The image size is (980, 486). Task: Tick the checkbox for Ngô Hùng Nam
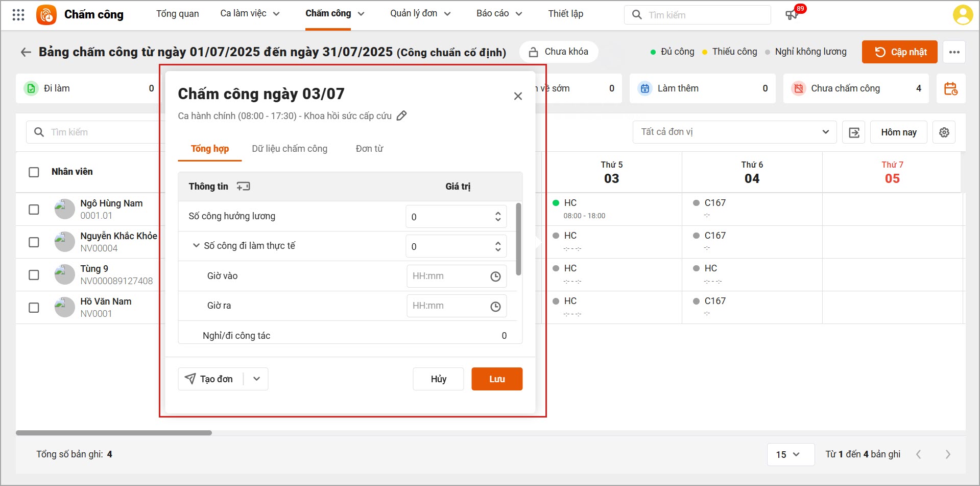[x=34, y=210]
